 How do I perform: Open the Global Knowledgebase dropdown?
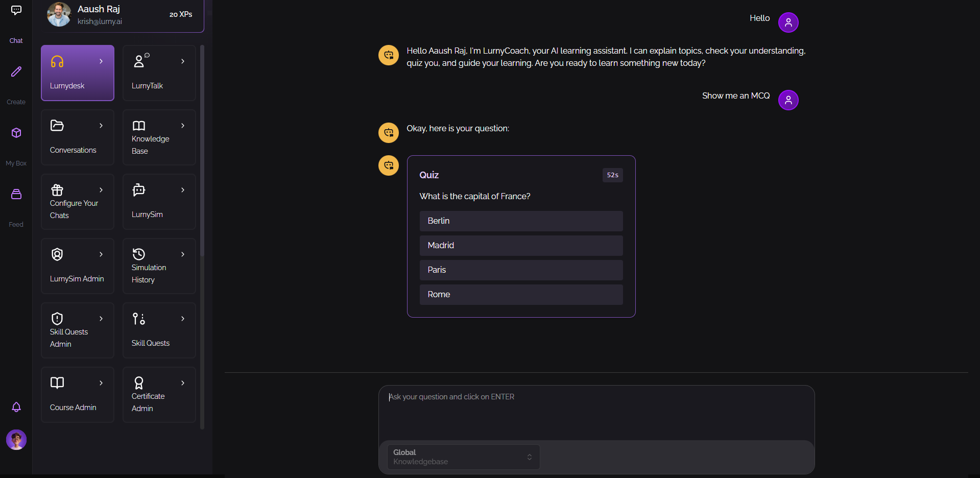(462, 457)
